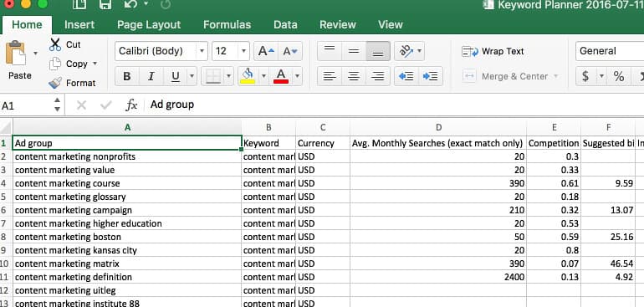
Task: Select the Competition header cell
Action: (x=554, y=143)
